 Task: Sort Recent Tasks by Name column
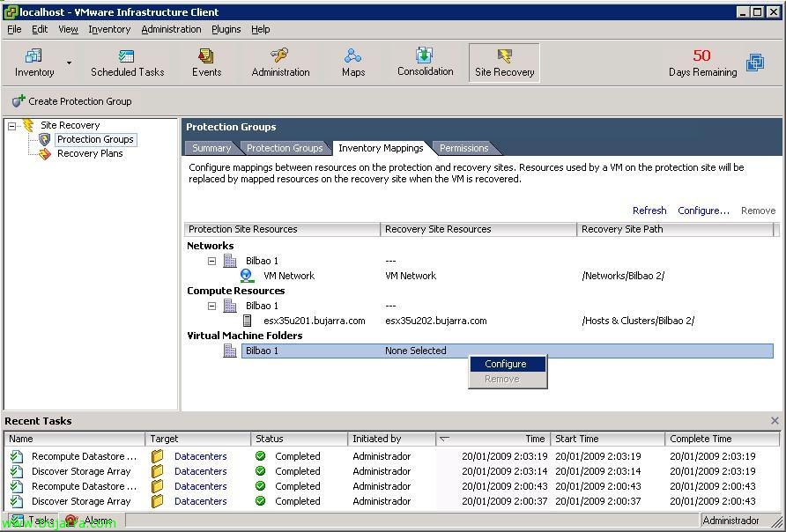point(75,439)
